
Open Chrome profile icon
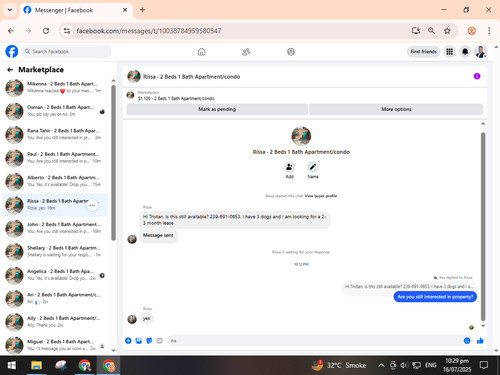[471, 31]
